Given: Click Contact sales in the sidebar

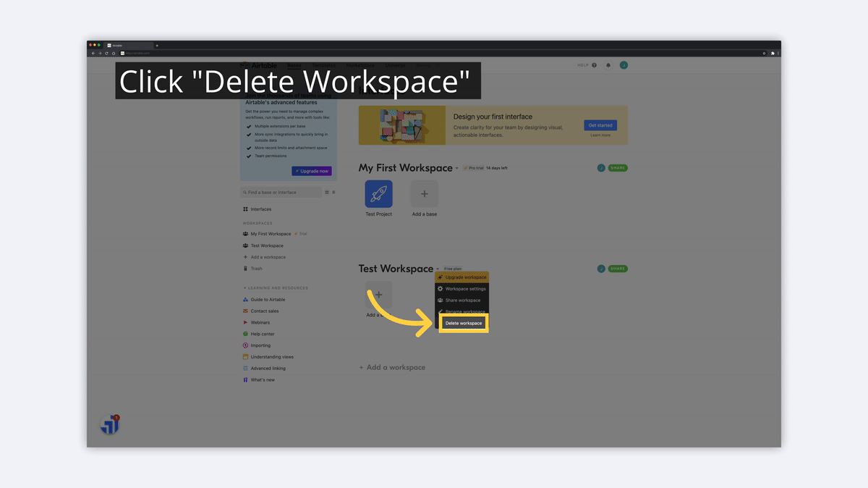Looking at the screenshot, I should coord(261,311).
